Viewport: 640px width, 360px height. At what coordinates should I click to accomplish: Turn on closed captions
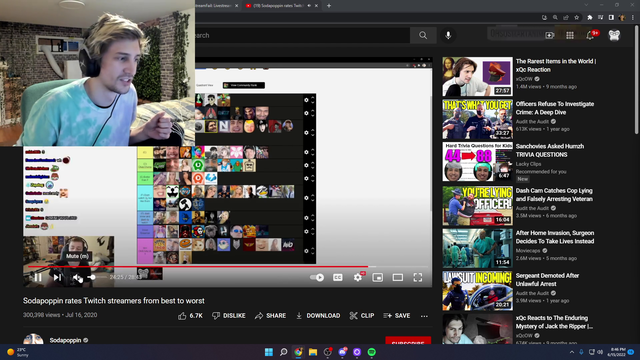pos(338,278)
